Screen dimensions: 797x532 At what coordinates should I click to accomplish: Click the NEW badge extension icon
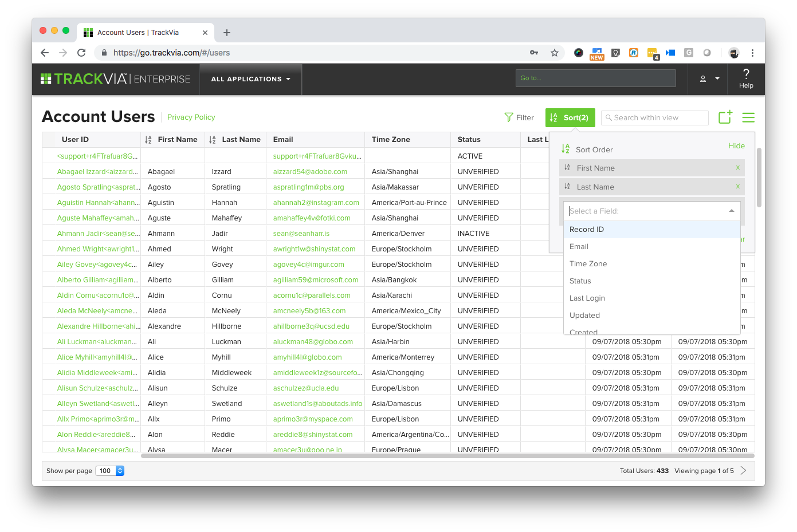pyautogui.click(x=597, y=53)
